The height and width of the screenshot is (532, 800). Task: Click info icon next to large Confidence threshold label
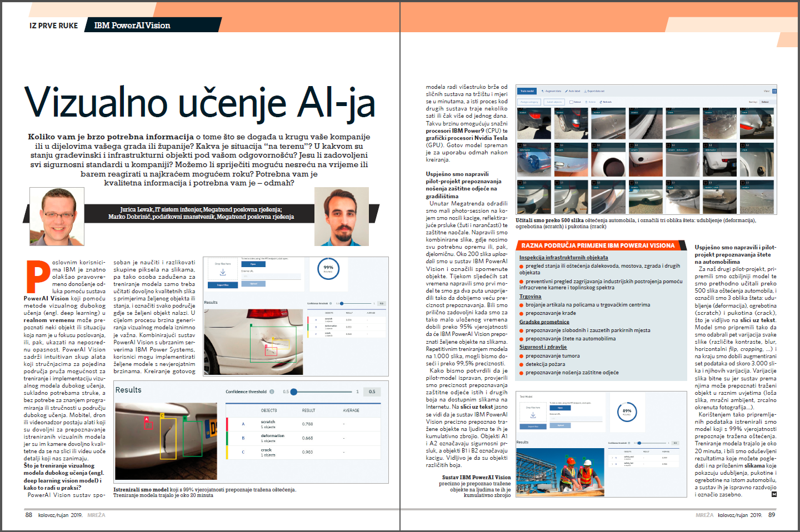tap(272, 392)
